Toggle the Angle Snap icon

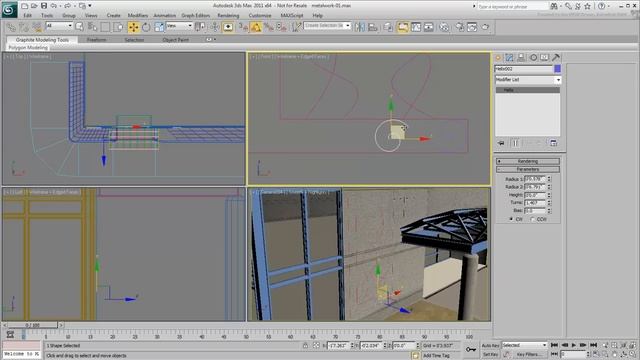(256, 27)
